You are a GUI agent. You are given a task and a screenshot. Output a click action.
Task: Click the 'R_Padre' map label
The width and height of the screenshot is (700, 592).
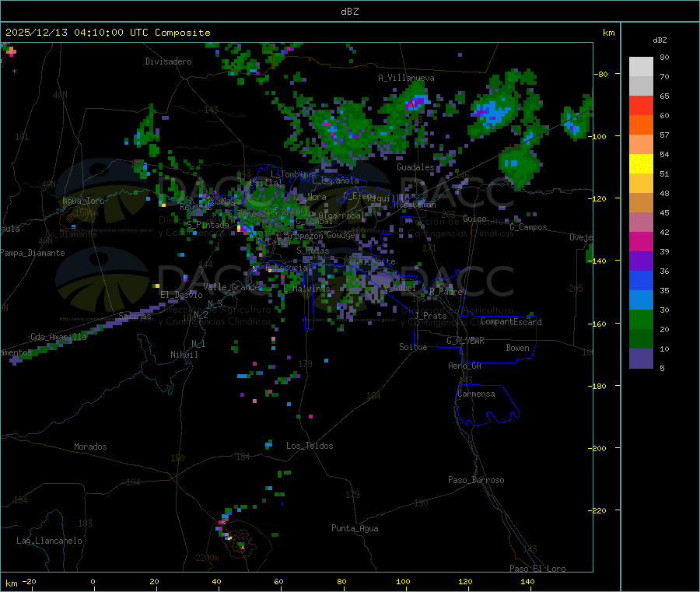click(445, 292)
